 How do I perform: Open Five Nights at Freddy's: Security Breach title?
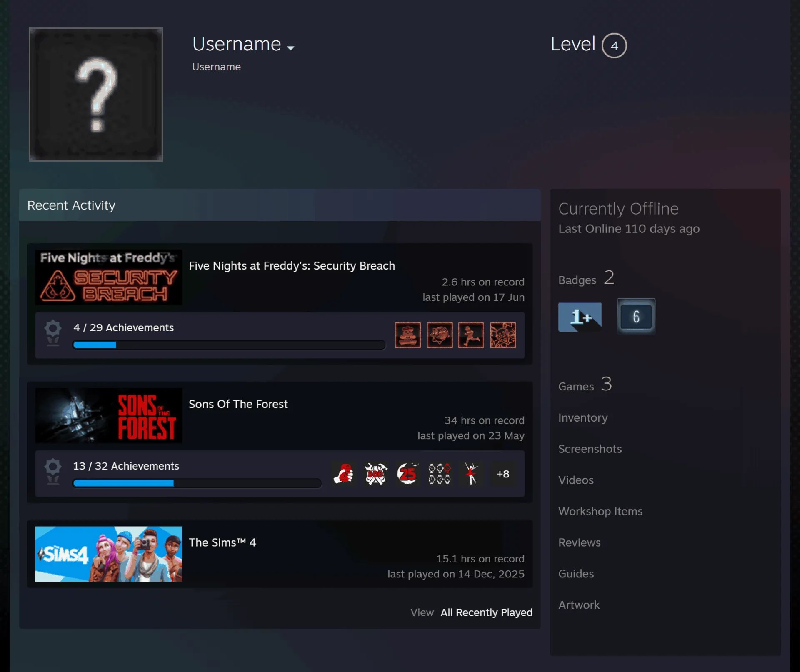(292, 266)
